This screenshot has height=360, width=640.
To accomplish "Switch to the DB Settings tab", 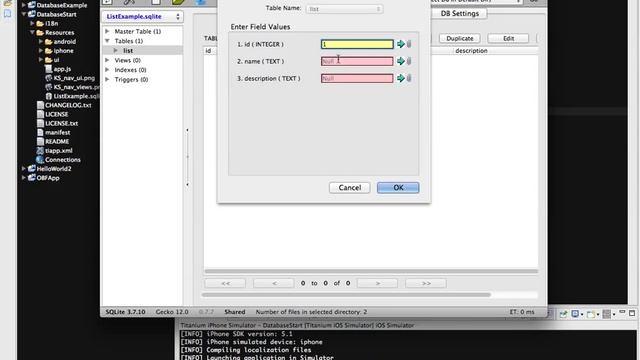I will click(x=460, y=13).
